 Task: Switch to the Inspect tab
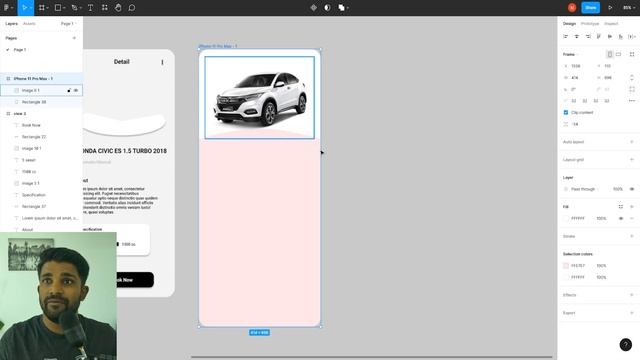(611, 24)
